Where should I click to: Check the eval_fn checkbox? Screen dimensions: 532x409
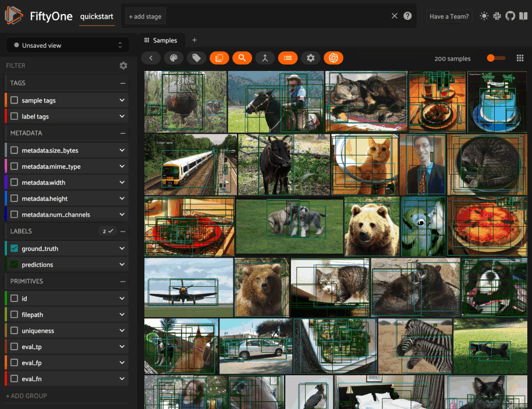click(x=14, y=379)
